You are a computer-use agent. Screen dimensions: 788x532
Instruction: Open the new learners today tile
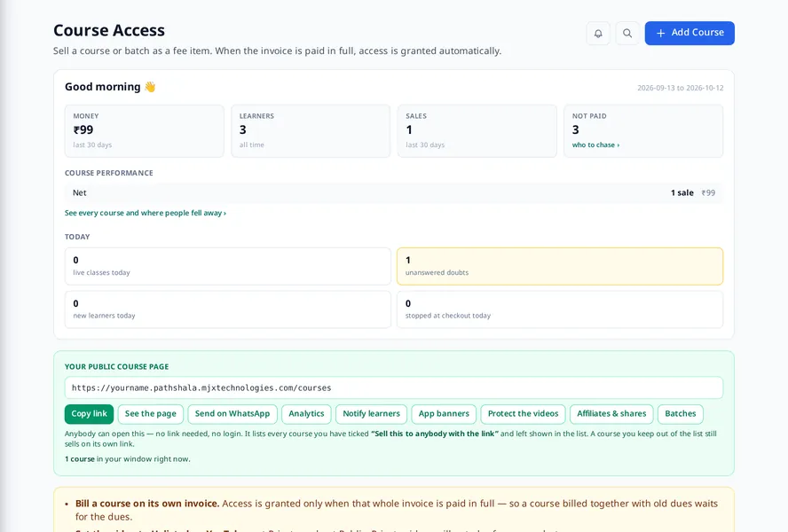(x=228, y=309)
